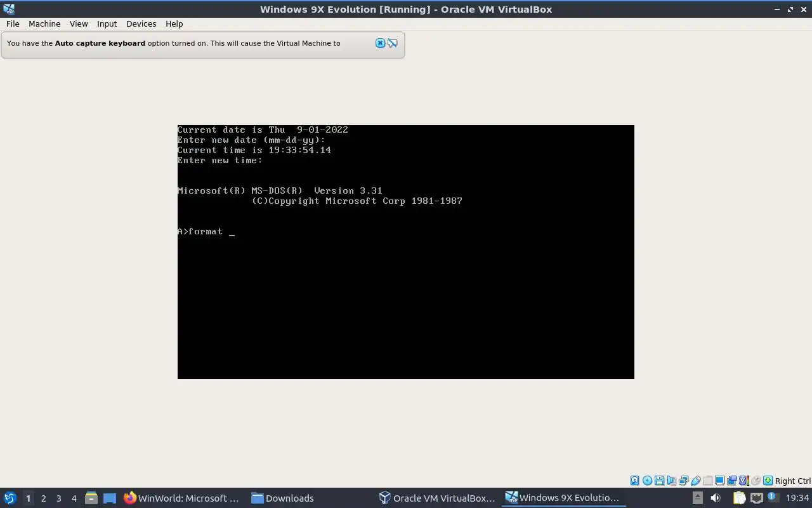Open the Devices menu
The image size is (812, 508).
point(141,23)
